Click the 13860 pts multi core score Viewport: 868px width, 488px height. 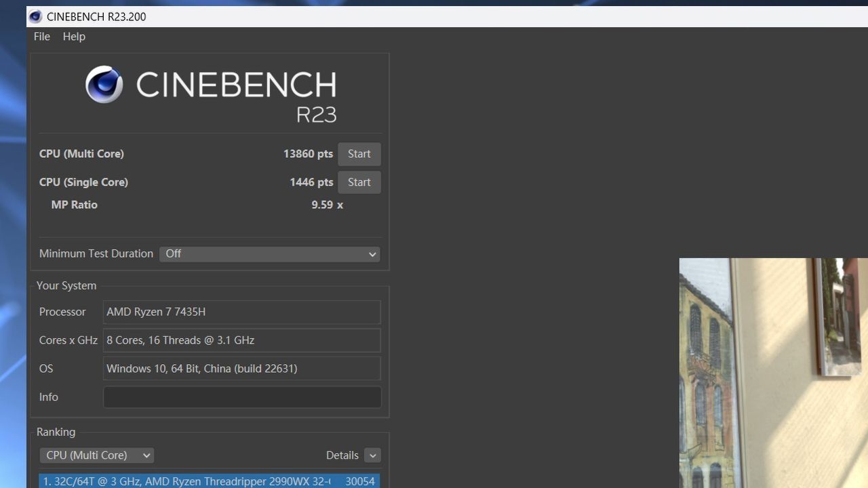coord(308,154)
